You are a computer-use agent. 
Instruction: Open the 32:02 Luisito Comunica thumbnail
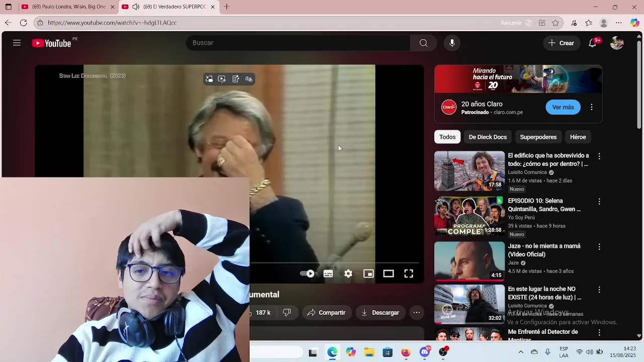point(469,304)
